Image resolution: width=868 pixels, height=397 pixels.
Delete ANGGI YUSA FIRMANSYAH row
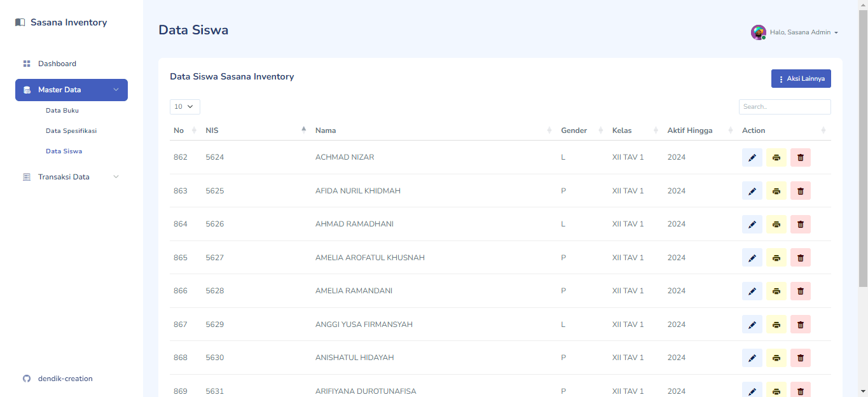[801, 324]
